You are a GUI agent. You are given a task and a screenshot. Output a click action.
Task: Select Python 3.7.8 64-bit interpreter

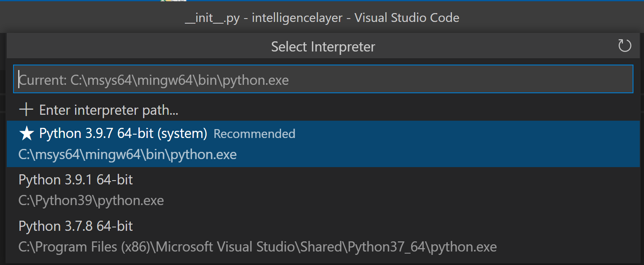[x=323, y=237]
